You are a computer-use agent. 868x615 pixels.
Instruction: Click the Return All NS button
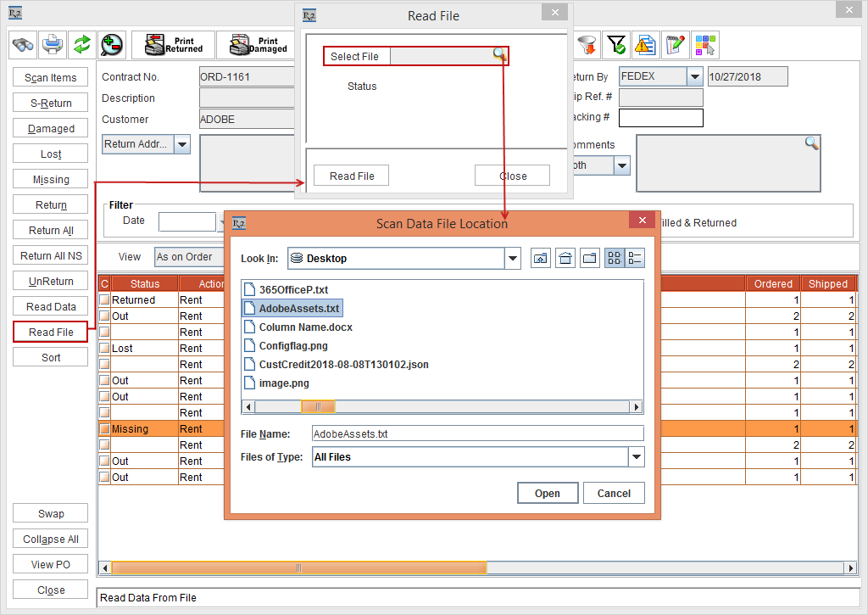[51, 256]
